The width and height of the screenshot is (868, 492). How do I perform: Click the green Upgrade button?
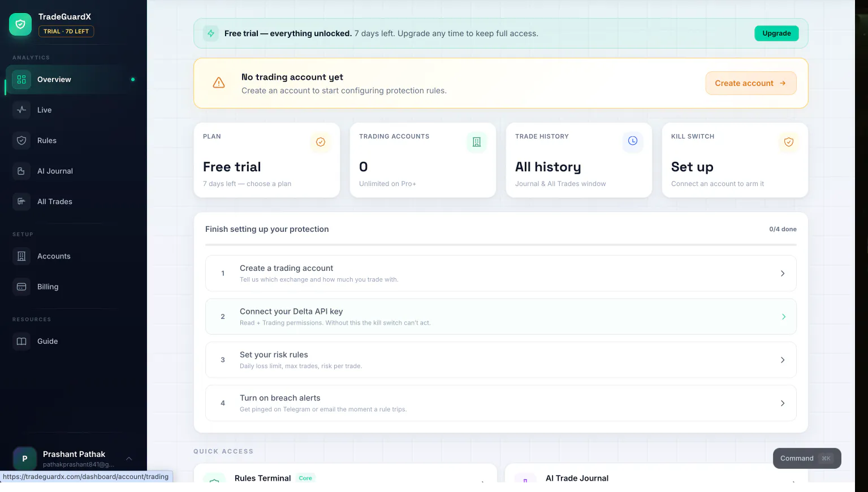coord(776,33)
